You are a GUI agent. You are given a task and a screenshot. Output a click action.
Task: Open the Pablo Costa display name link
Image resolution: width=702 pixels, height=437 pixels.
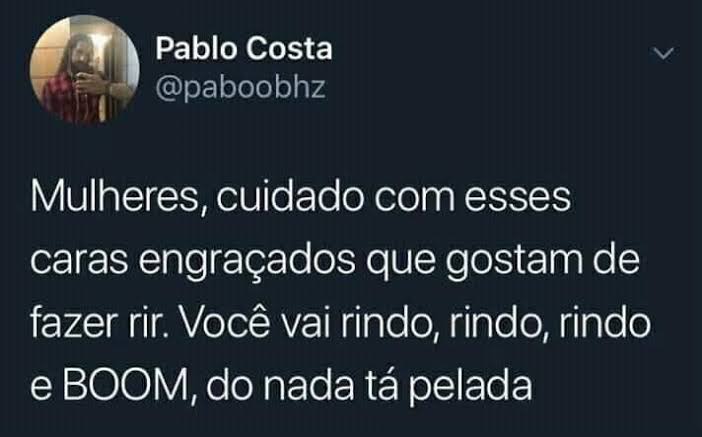point(244,48)
